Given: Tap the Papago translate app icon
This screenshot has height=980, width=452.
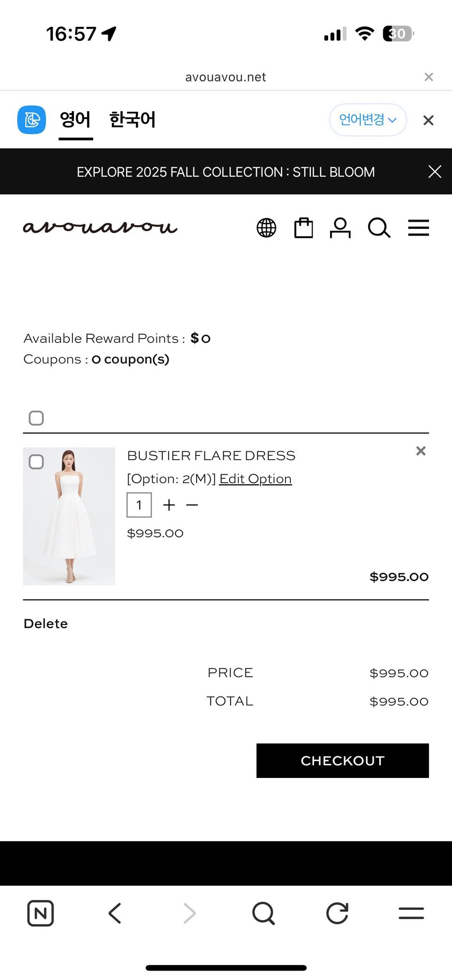Looking at the screenshot, I should pyautogui.click(x=32, y=120).
